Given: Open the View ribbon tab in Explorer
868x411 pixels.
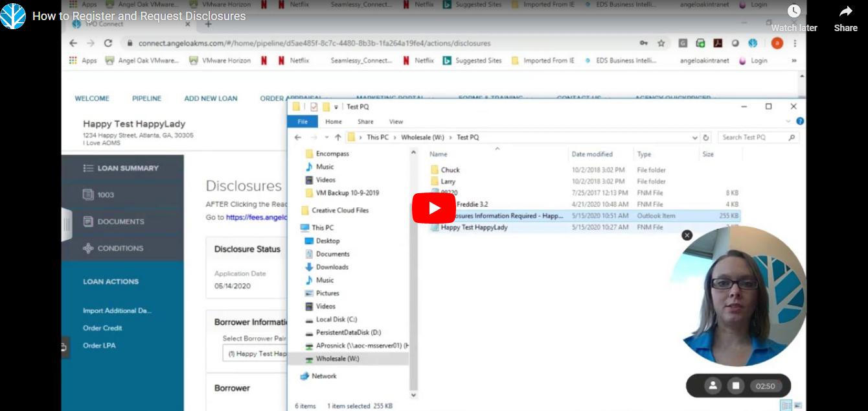Looking at the screenshot, I should coord(396,121).
